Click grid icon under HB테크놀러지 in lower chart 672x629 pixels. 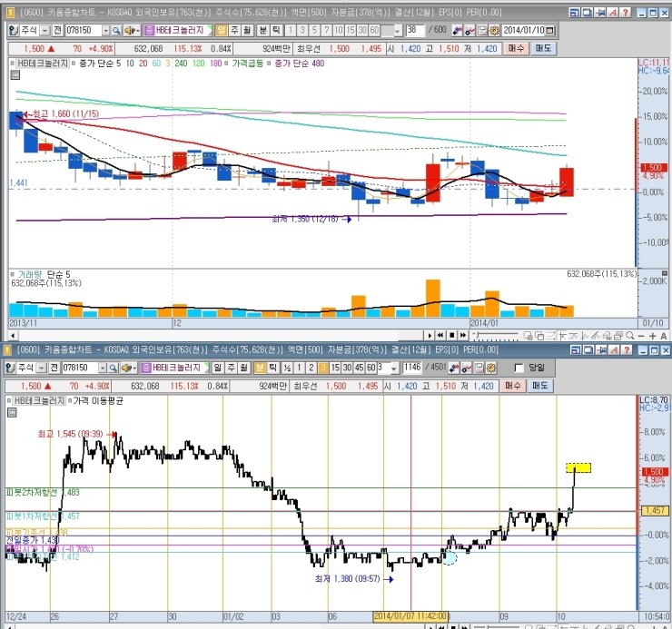12,413
